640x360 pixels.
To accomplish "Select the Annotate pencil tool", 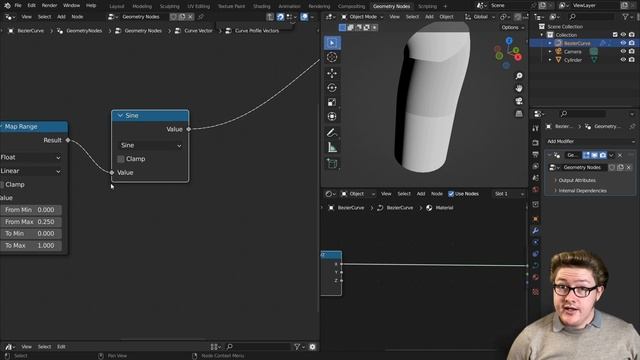I will pos(332,133).
